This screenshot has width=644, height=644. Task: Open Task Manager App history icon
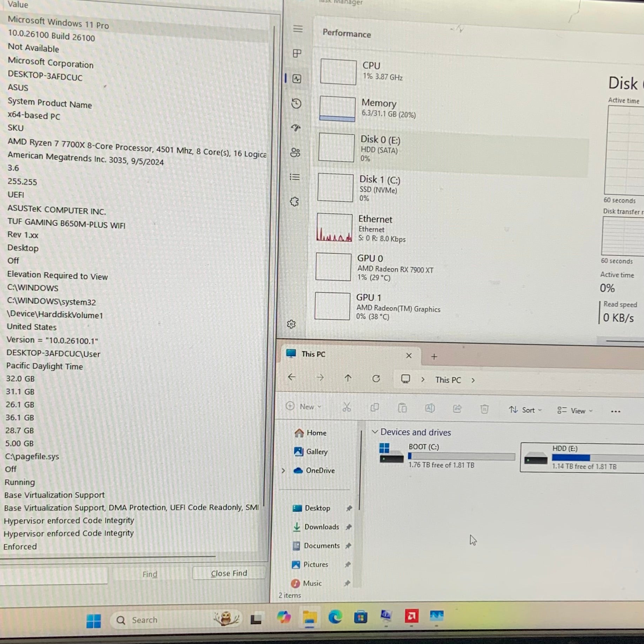tap(296, 103)
